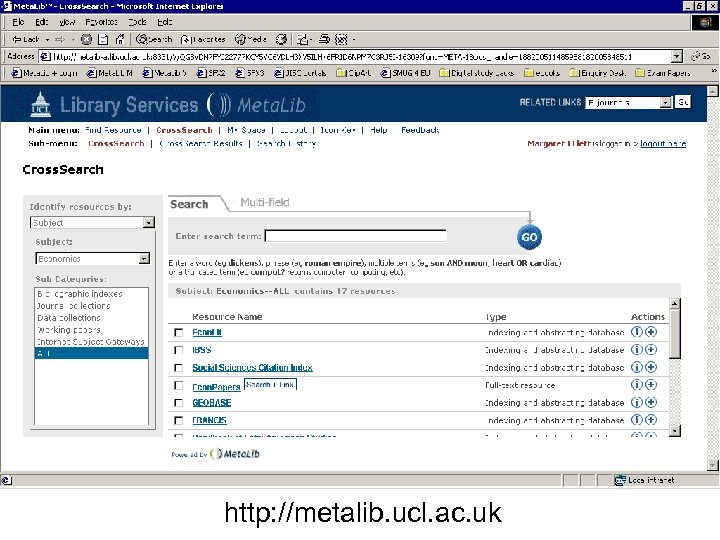Screen dimensions: 720x540
Task: Select Data collections sub category
Action: point(69,318)
